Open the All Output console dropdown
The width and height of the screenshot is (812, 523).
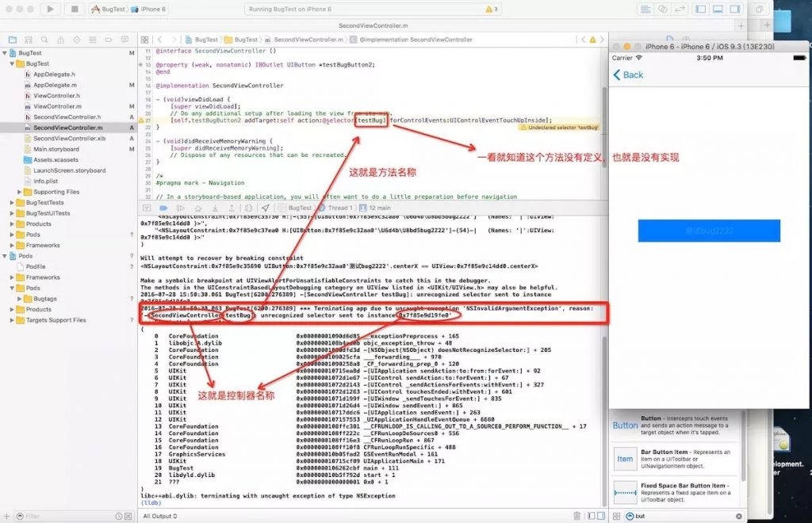coord(160,516)
